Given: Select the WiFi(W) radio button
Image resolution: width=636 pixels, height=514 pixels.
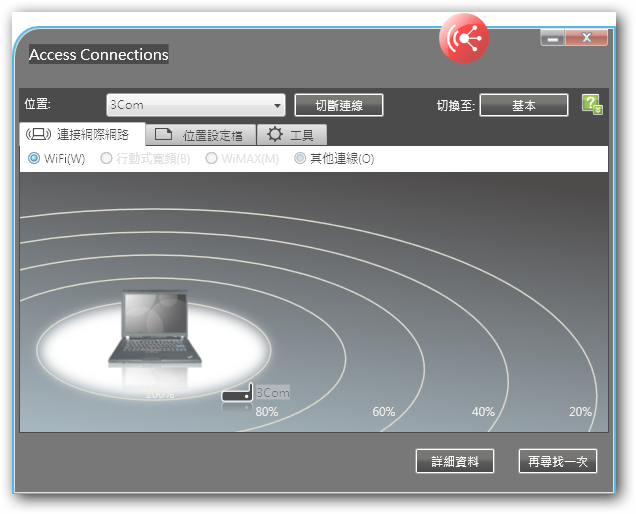Looking at the screenshot, I should click(34, 158).
